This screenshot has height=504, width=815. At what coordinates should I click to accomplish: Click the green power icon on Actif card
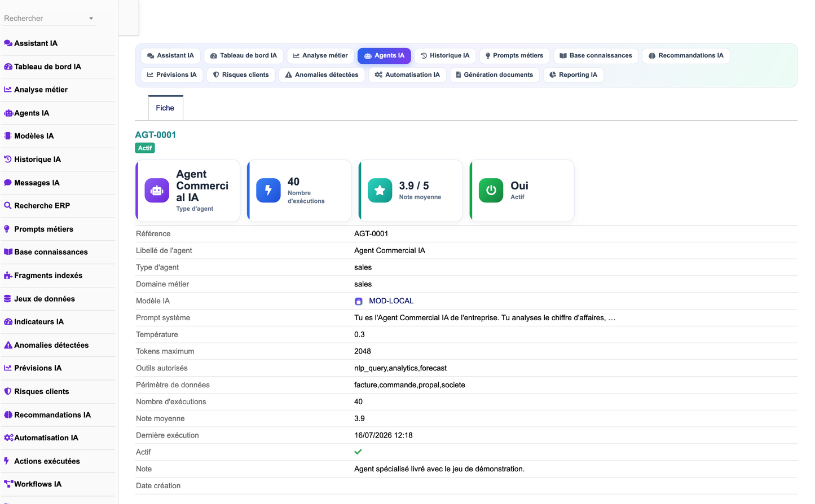click(x=491, y=191)
